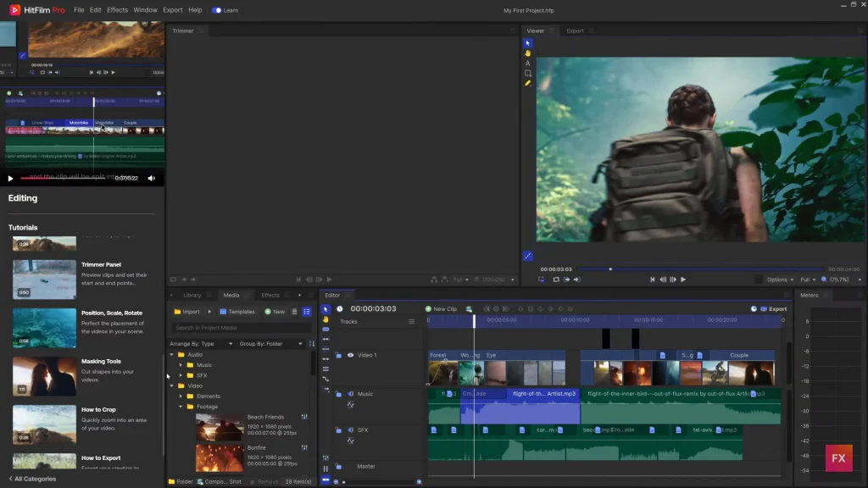Open the Window menu
Screen dimensions: 868x488
[145, 10]
